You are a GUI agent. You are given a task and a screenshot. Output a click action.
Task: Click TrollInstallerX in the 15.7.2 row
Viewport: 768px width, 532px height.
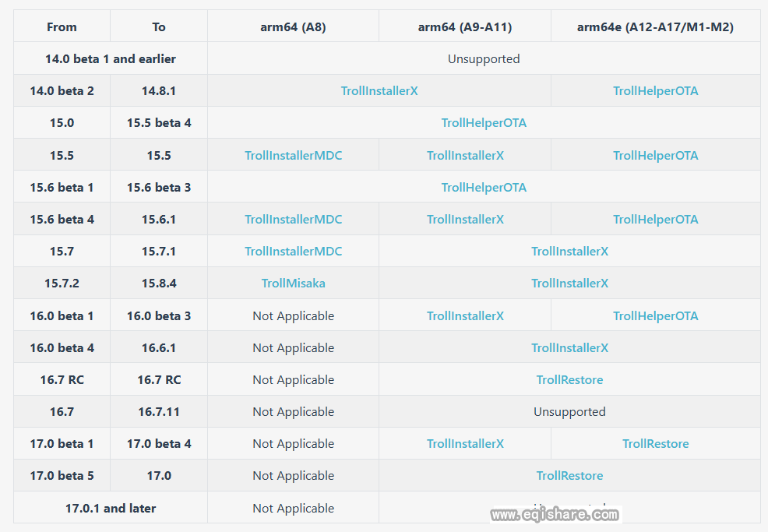pyautogui.click(x=569, y=284)
